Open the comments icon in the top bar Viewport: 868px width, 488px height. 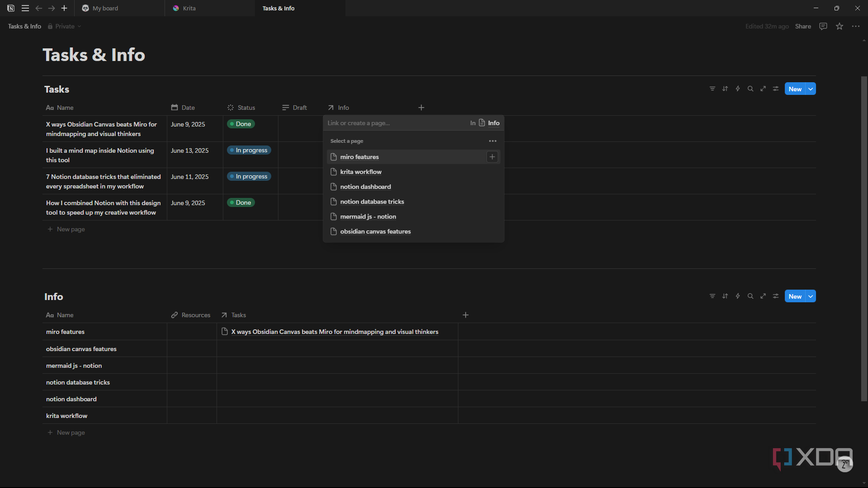click(823, 26)
